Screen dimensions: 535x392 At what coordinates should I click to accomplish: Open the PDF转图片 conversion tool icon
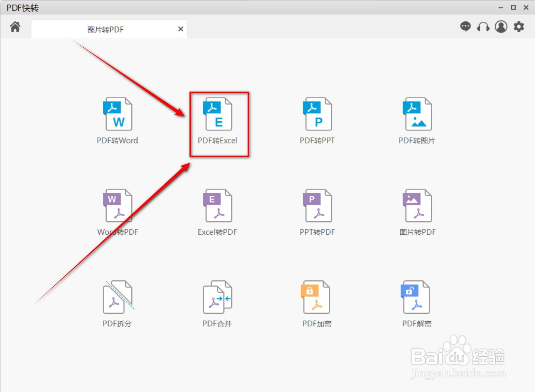417,114
